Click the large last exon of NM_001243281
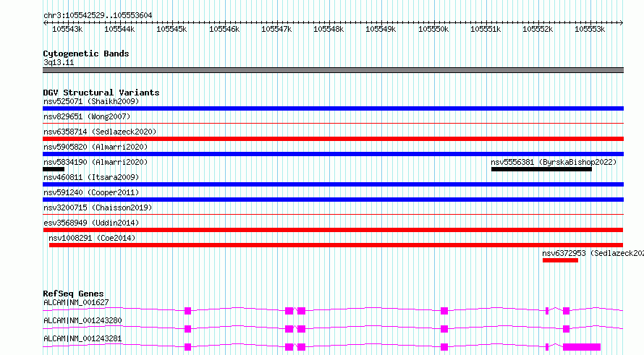644x355 pixels. [x=582, y=347]
